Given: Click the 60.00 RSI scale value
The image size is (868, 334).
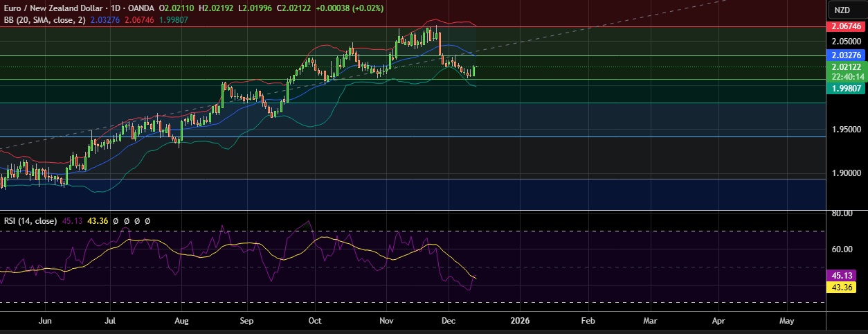Looking at the screenshot, I should [x=842, y=249].
